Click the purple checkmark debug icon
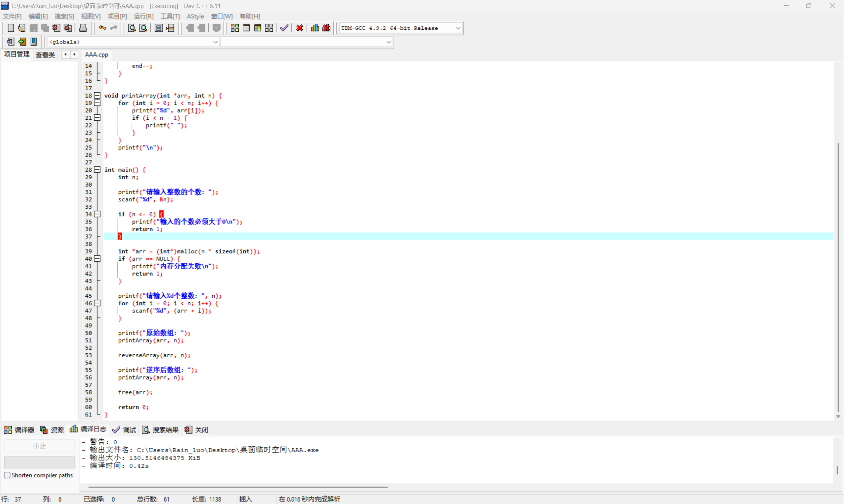Image resolution: width=844 pixels, height=504 pixels. coord(284,28)
